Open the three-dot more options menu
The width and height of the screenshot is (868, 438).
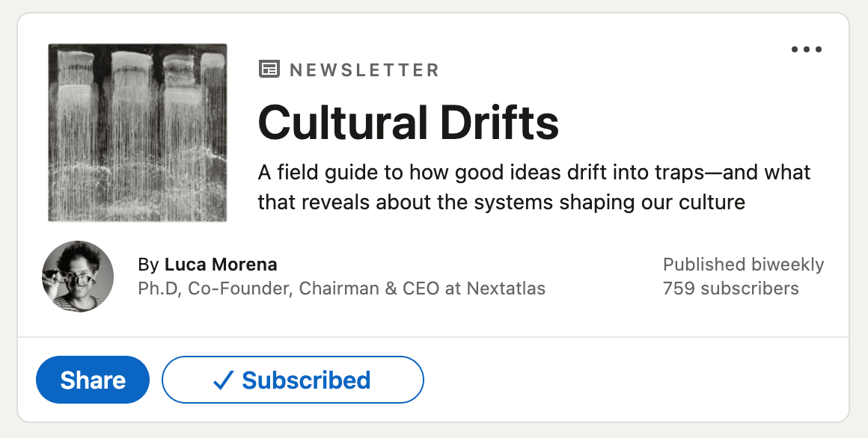[x=806, y=50]
